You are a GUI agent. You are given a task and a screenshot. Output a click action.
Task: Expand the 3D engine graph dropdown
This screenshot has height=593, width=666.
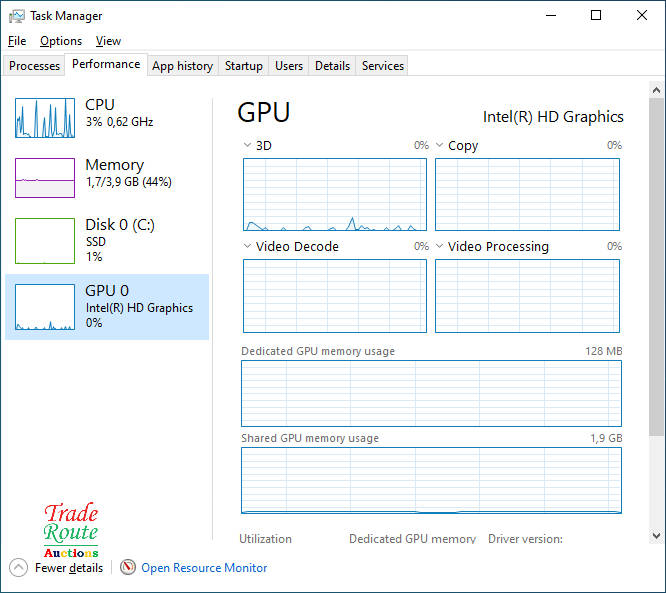coord(248,146)
